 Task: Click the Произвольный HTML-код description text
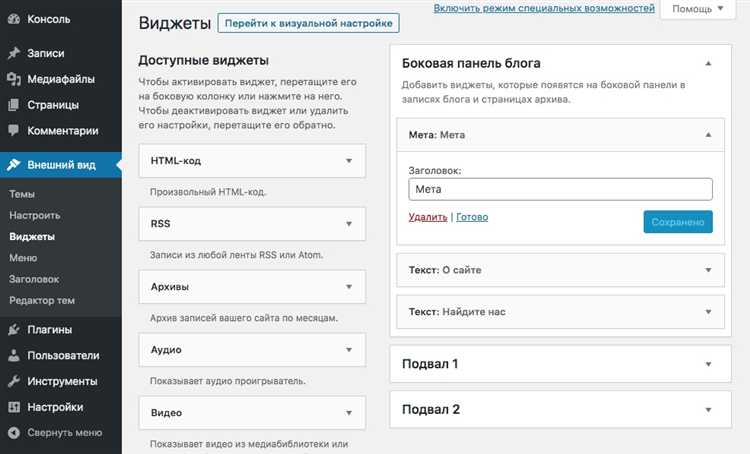208,192
